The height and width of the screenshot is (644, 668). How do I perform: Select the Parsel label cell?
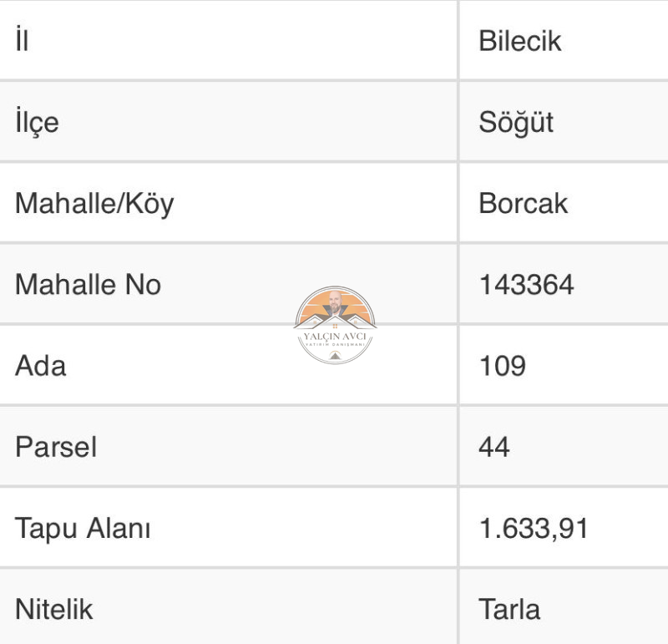click(x=228, y=446)
